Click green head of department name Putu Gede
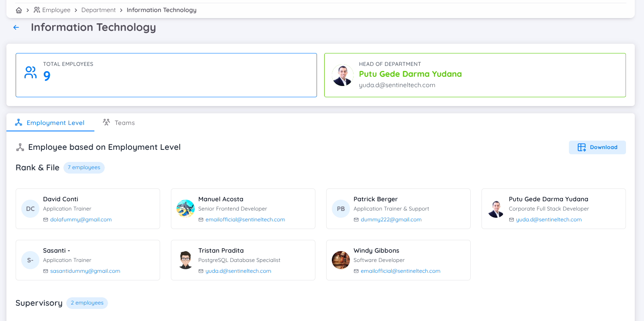Viewport: 644px width, 321px height. click(x=410, y=74)
